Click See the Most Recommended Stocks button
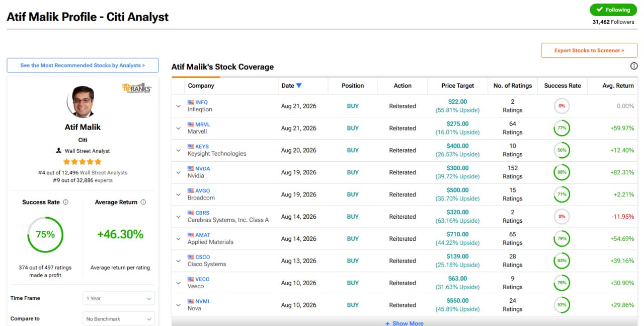644x326 pixels. (83, 66)
